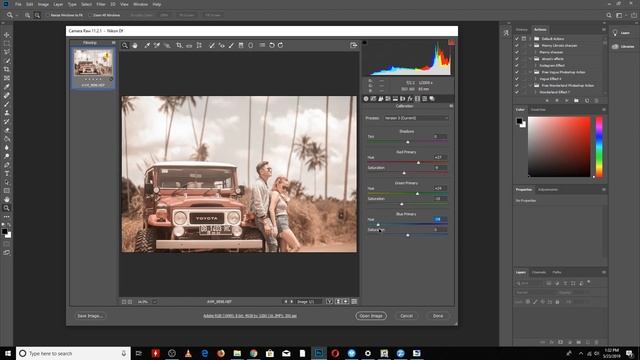Switch to the Adjustments tab
Image resolution: width=640 pixels, height=360 pixels.
click(x=548, y=189)
